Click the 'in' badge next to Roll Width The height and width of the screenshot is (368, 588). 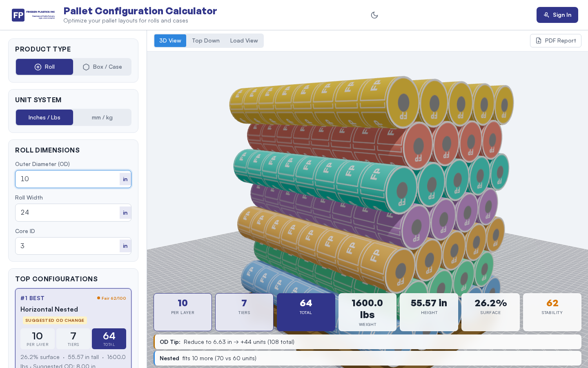pyautogui.click(x=125, y=213)
